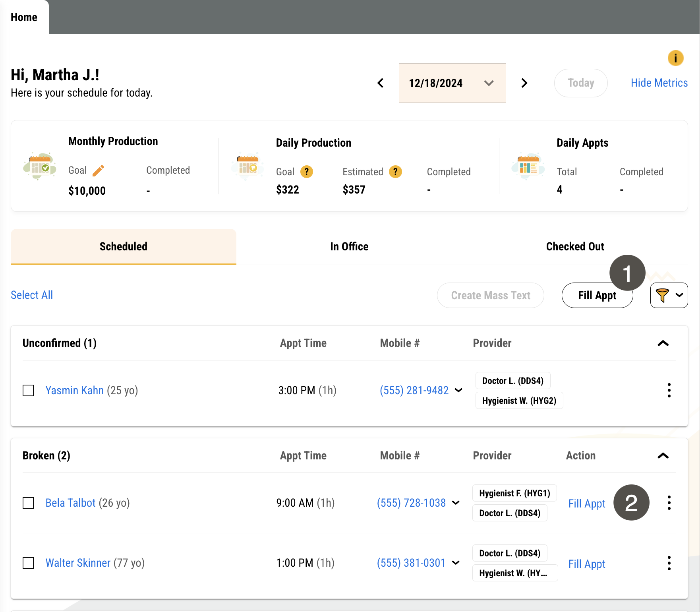This screenshot has width=700, height=612.
Task: Check Bela Talbot's checkbox
Action: pos(28,503)
